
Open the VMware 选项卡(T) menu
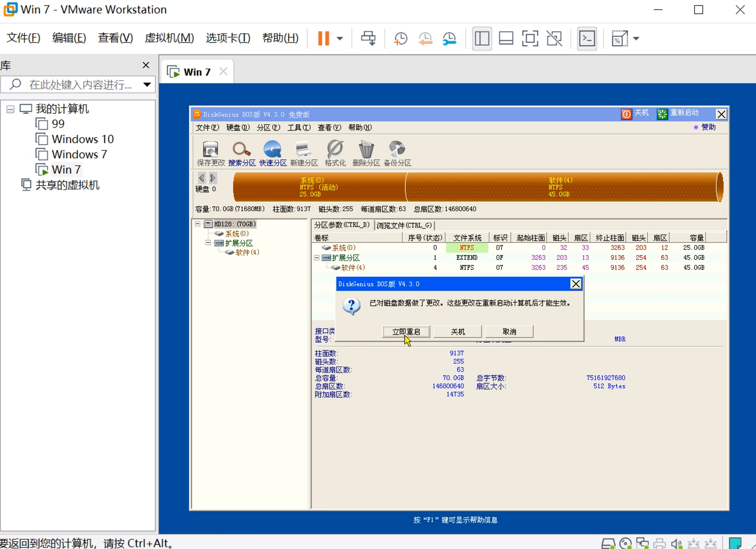click(228, 38)
